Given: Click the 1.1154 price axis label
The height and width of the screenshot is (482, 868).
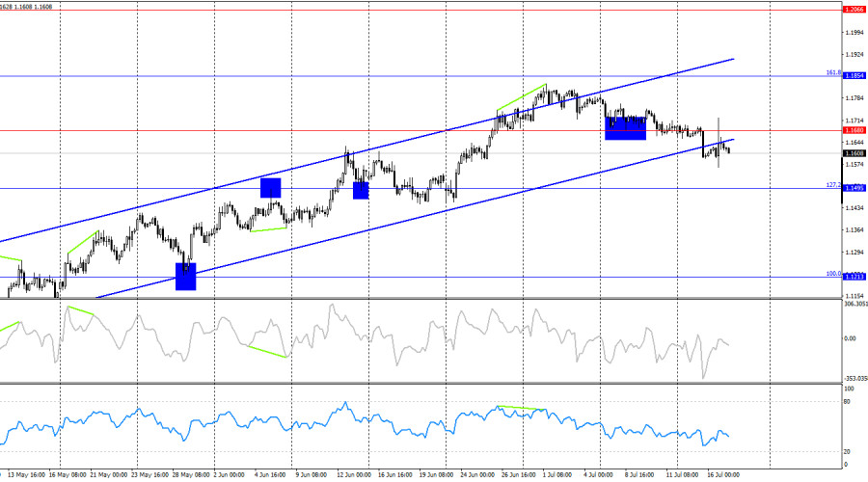Looking at the screenshot, I should [854, 296].
